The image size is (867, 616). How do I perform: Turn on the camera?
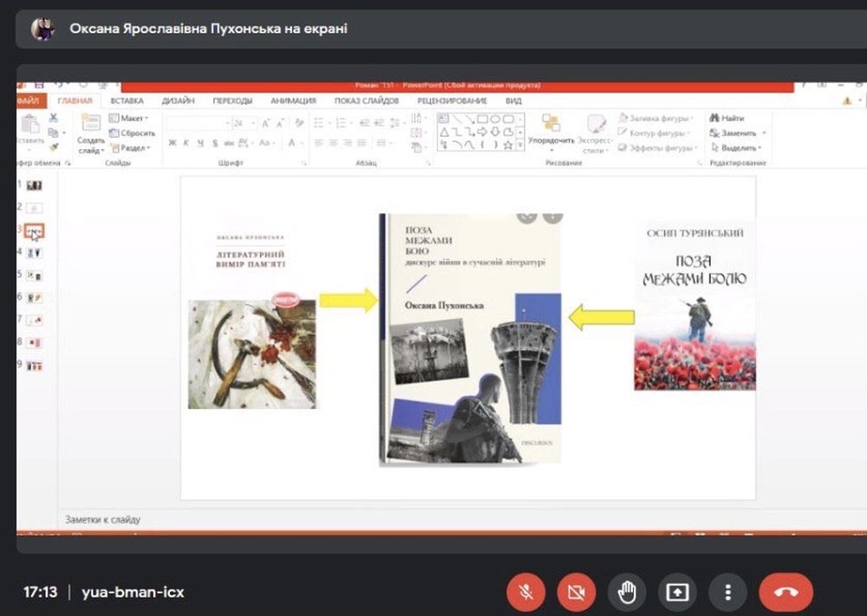point(576,593)
